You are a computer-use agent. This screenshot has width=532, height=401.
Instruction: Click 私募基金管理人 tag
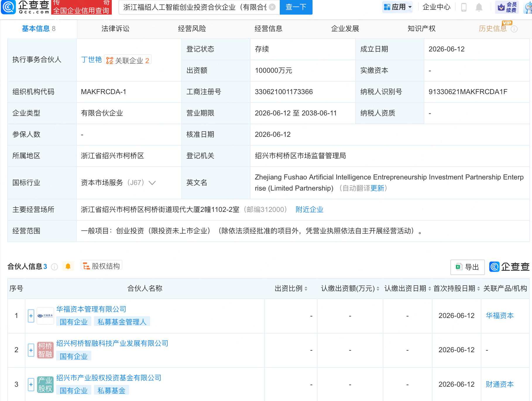point(122,322)
